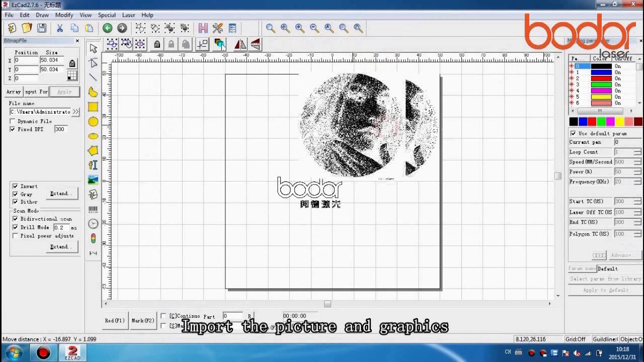
Task: Click the Red(F1) button
Action: [115, 320]
